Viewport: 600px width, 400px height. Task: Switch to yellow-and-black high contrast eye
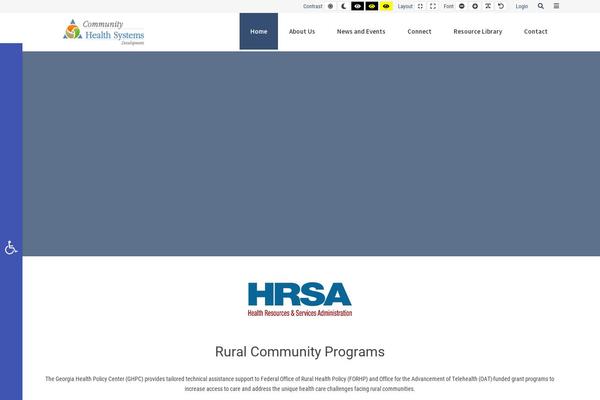click(386, 6)
